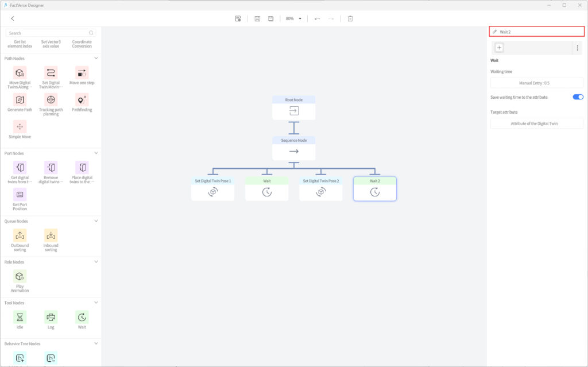Collapse the Path Nodes section
This screenshot has height=367, width=588.
(96, 58)
